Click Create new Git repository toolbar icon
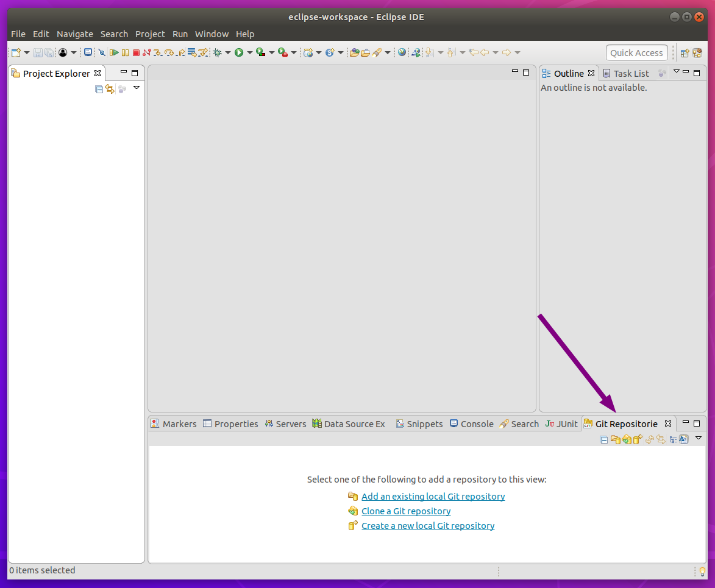The image size is (715, 588). [638, 439]
